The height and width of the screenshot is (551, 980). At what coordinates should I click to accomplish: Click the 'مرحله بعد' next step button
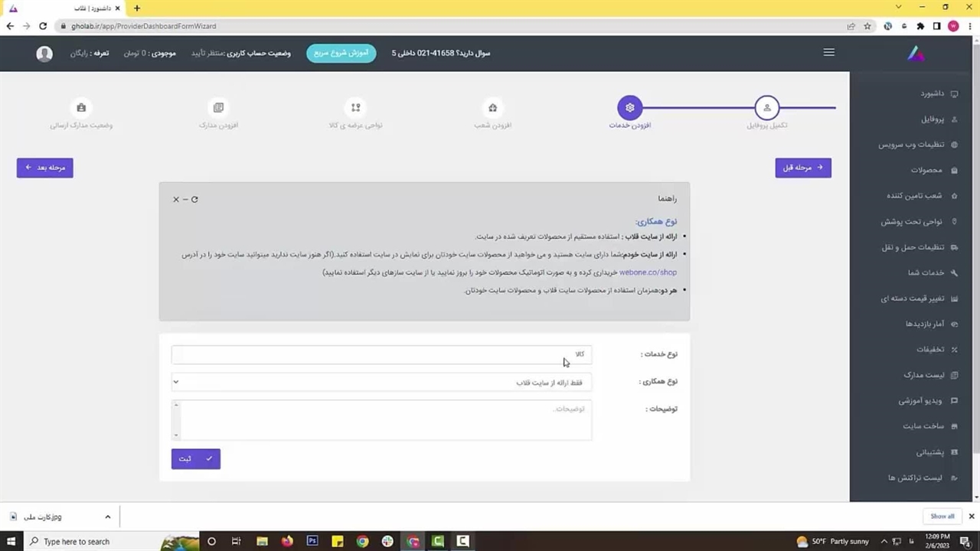pos(45,168)
